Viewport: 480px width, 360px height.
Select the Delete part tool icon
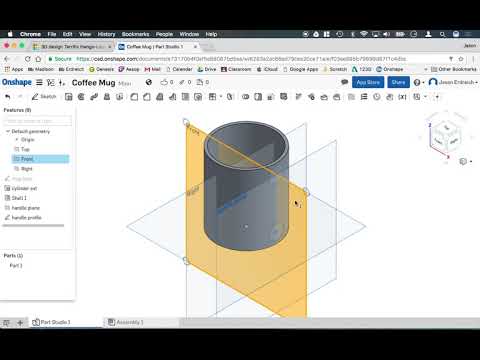pos(284,97)
